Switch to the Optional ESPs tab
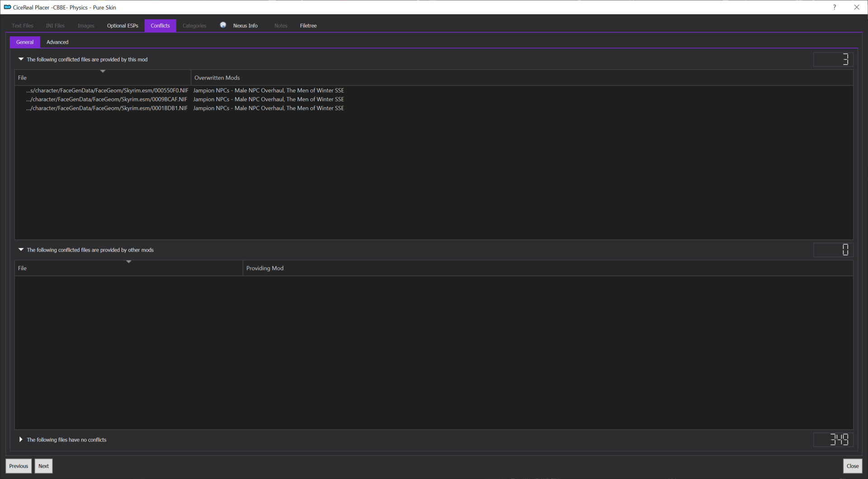Image resolution: width=868 pixels, height=479 pixels. tap(123, 26)
